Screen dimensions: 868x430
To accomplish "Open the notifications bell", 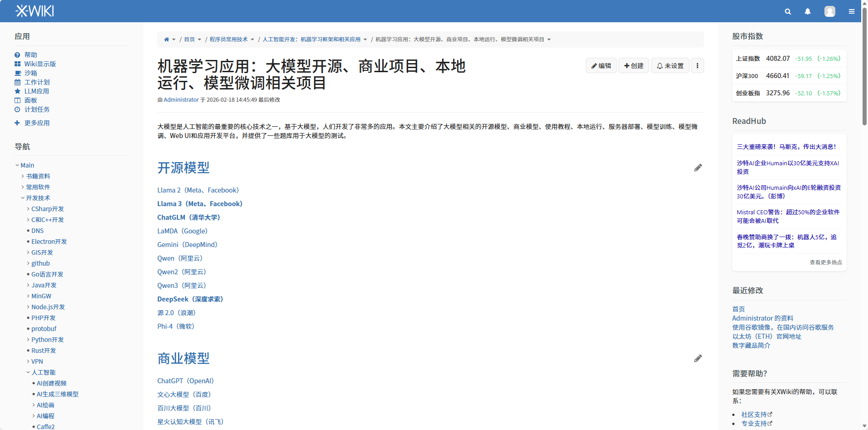I will (x=808, y=11).
